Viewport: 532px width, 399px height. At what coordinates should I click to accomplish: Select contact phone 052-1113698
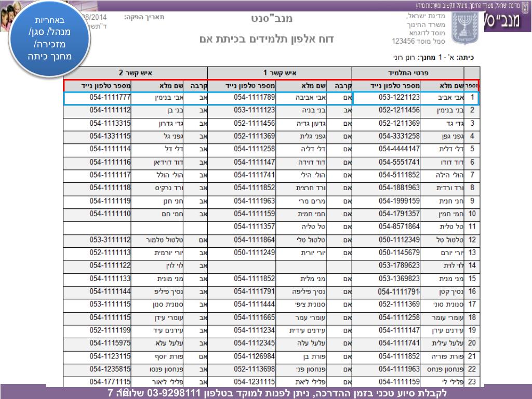254,369
